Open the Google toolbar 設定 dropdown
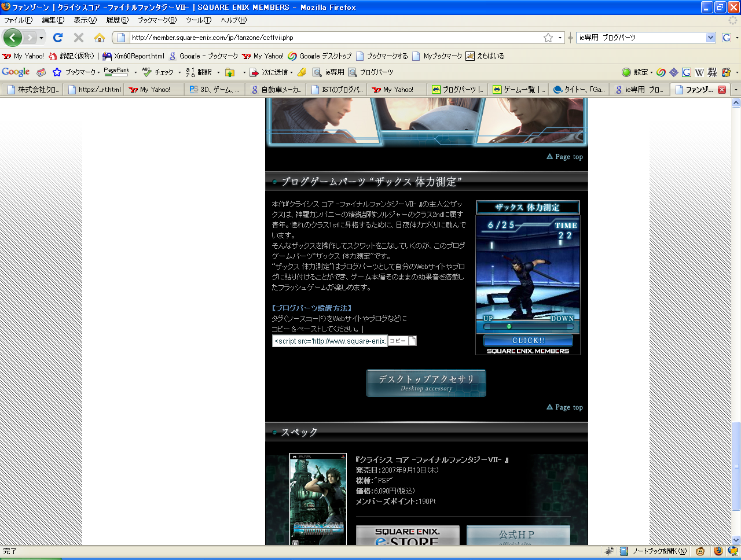 click(637, 72)
